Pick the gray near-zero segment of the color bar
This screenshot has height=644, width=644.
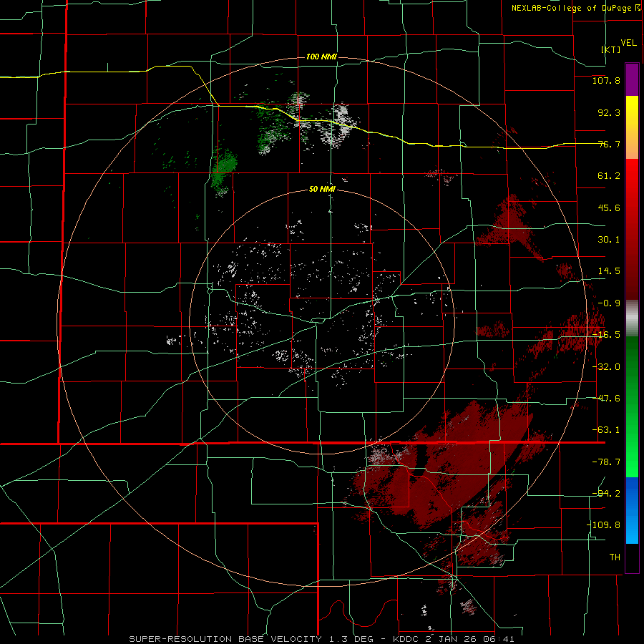tap(632, 318)
